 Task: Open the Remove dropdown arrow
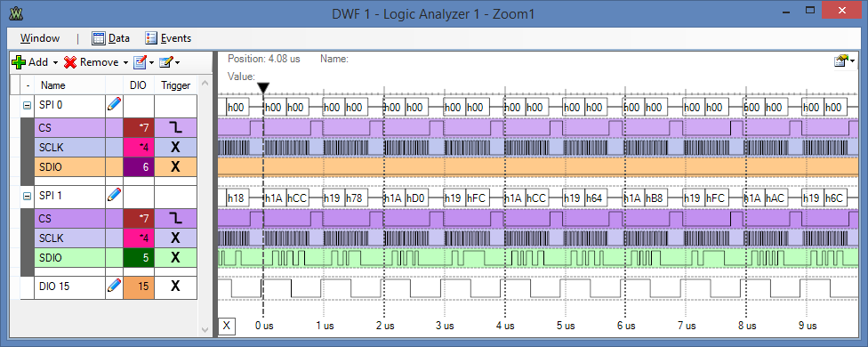pos(125,62)
